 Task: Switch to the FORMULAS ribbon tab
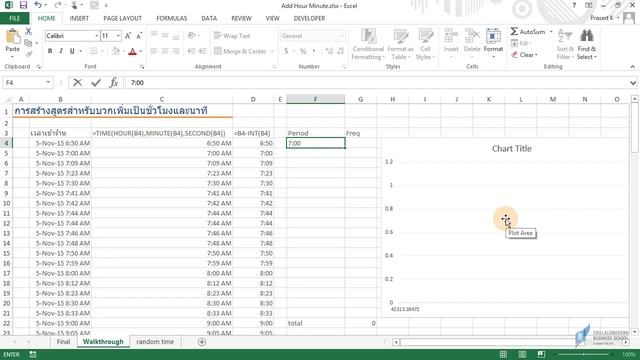pos(171,18)
